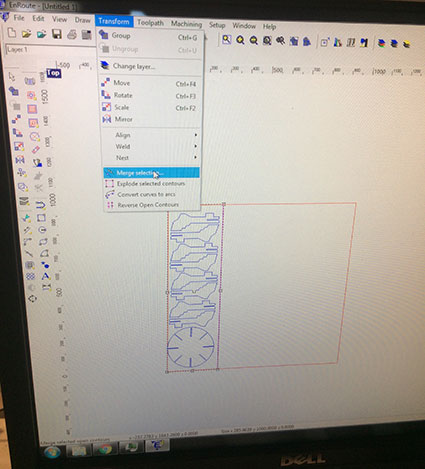Select the arrow pointer tool
425x469 pixels.
12,77
